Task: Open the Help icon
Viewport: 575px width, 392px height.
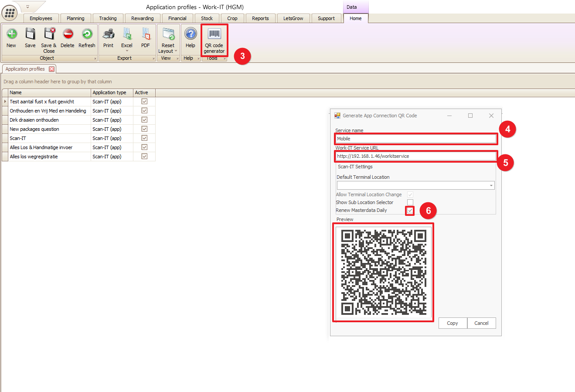Action: tap(191, 34)
